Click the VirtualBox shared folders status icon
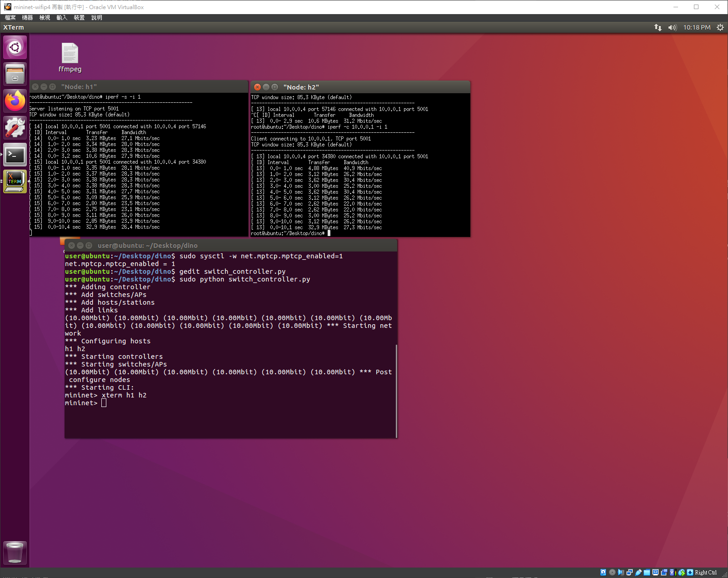The width and height of the screenshot is (728, 578). (647, 573)
